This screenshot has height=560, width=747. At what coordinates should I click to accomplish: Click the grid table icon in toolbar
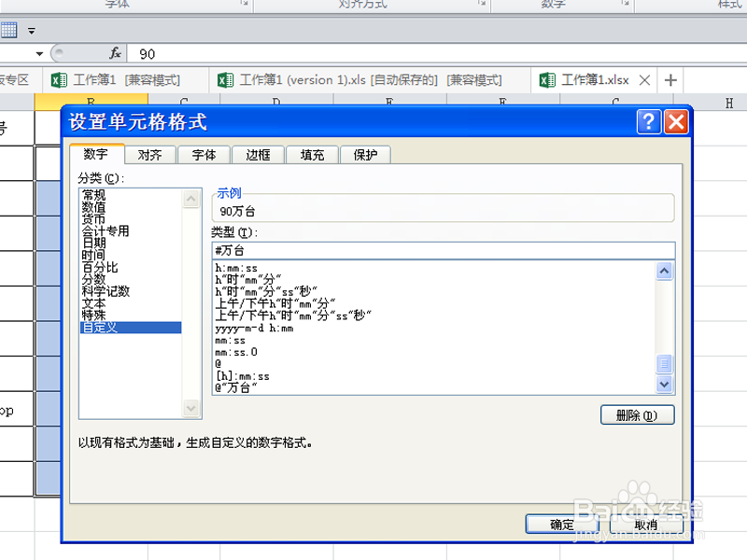click(x=8, y=30)
